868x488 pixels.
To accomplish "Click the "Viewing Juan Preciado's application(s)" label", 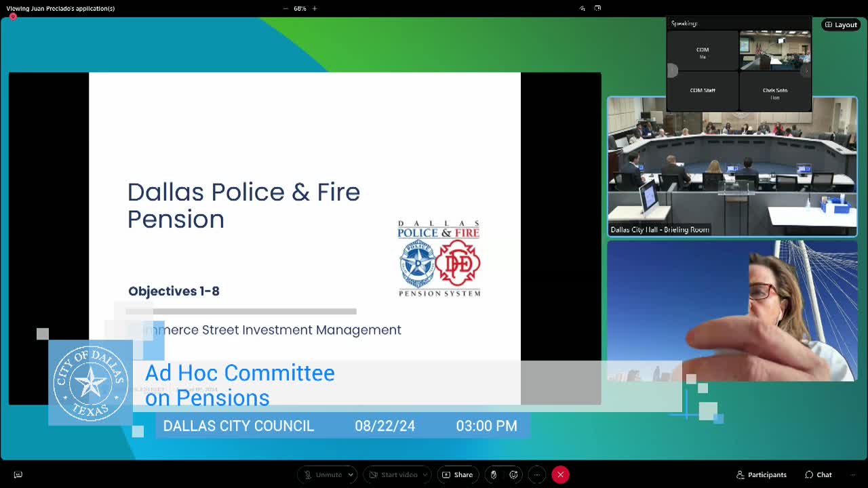I will (x=60, y=8).
